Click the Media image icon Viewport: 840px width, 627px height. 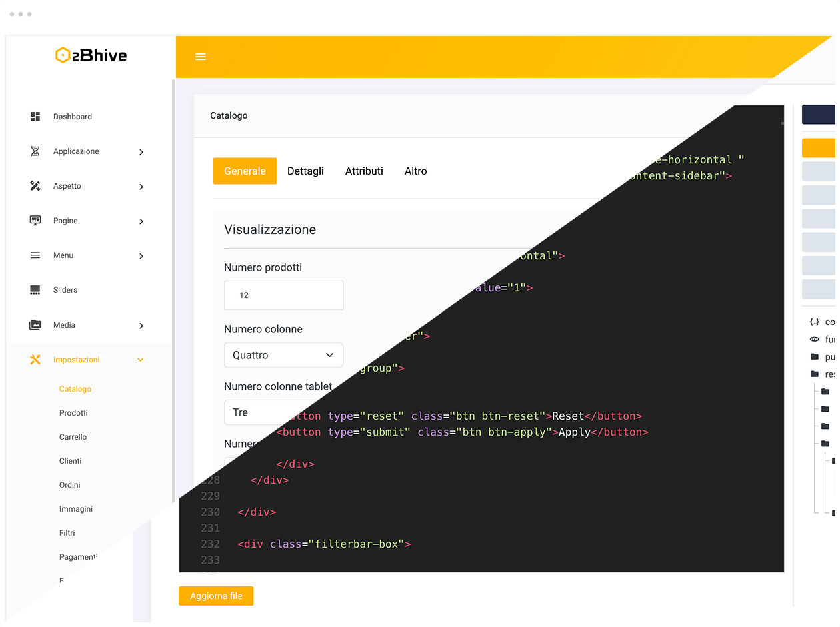pos(35,325)
